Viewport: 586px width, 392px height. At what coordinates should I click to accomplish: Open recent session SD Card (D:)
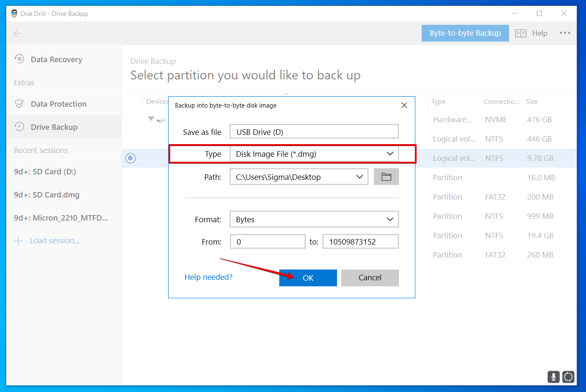(x=45, y=171)
